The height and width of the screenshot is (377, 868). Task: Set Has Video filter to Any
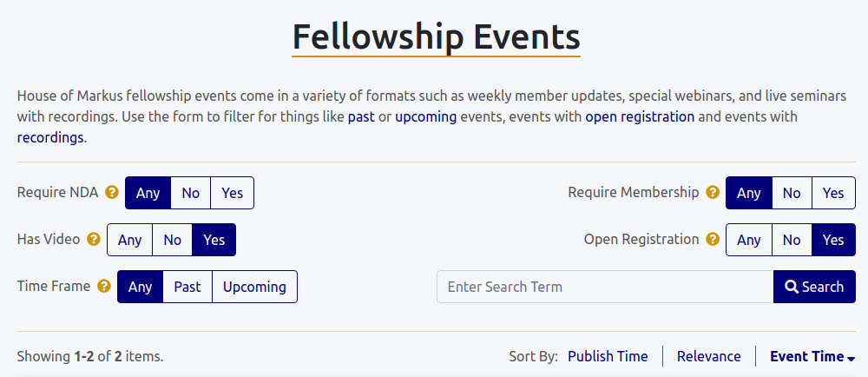coord(129,240)
